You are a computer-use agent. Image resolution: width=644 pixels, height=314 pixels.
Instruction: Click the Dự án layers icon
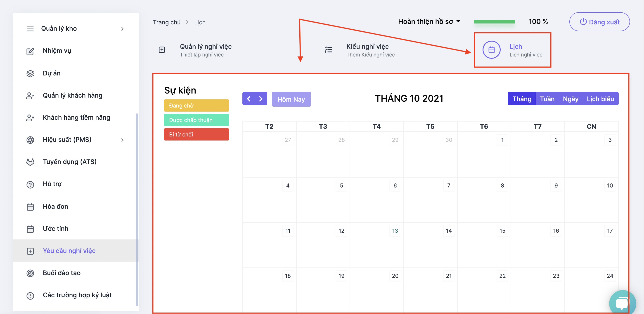point(30,73)
